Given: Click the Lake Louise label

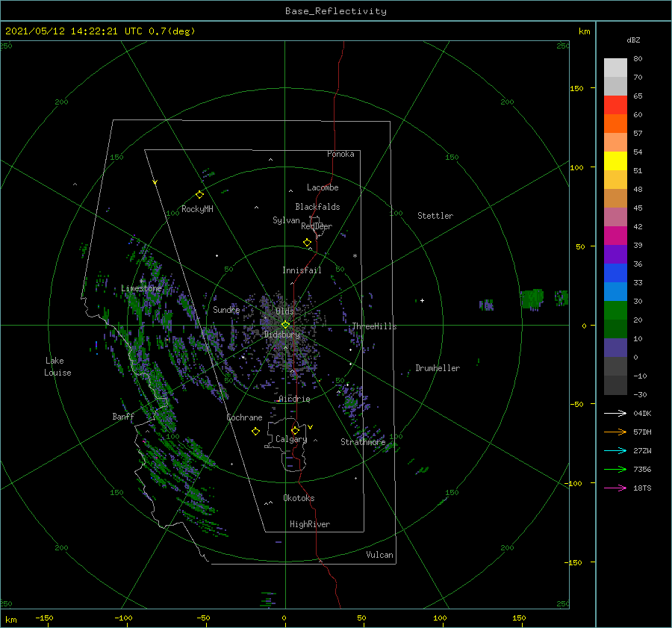Looking at the screenshot, I should click(57, 367).
